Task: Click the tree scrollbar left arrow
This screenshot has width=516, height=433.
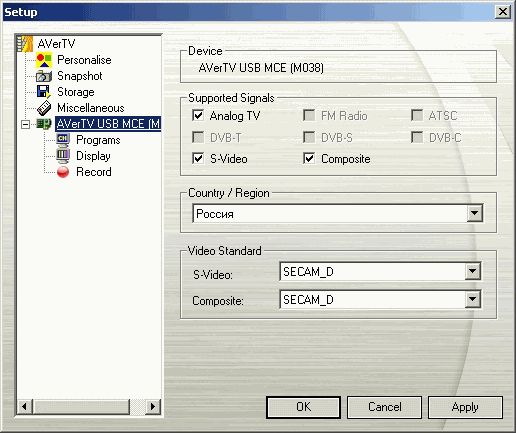Action: coord(25,406)
